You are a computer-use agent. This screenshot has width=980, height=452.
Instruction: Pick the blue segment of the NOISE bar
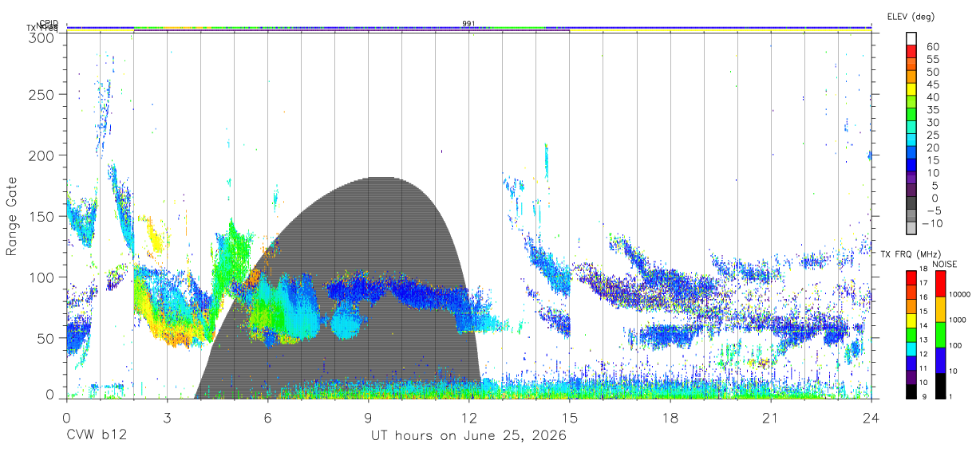point(941,360)
